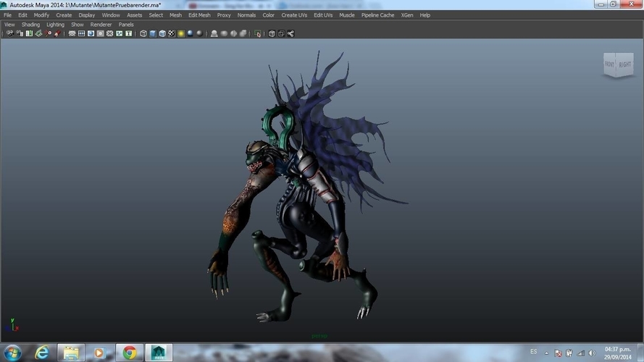Open Windows Explorer from taskbar
The width and height of the screenshot is (644, 362).
coord(71,353)
